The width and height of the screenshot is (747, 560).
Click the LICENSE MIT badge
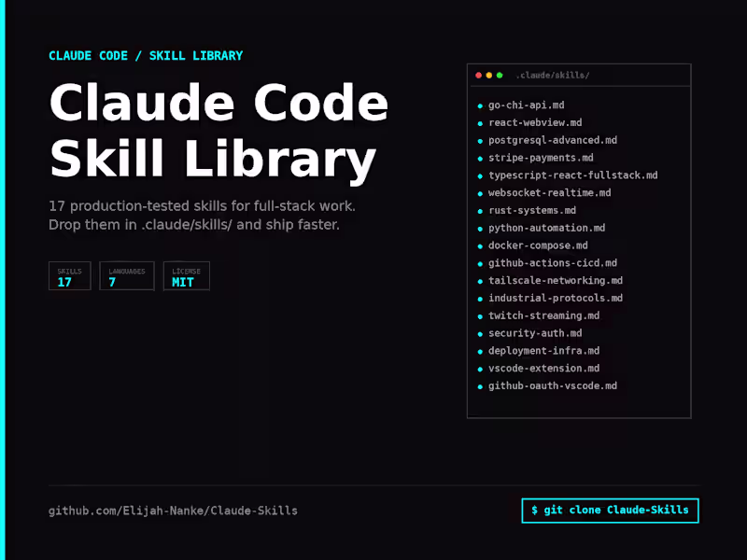coord(186,275)
